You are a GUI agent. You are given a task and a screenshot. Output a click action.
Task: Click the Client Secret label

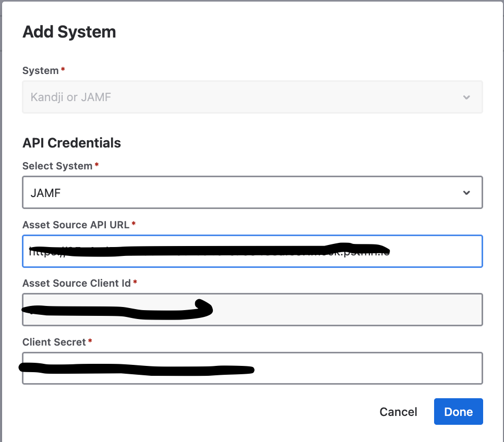[x=54, y=342]
